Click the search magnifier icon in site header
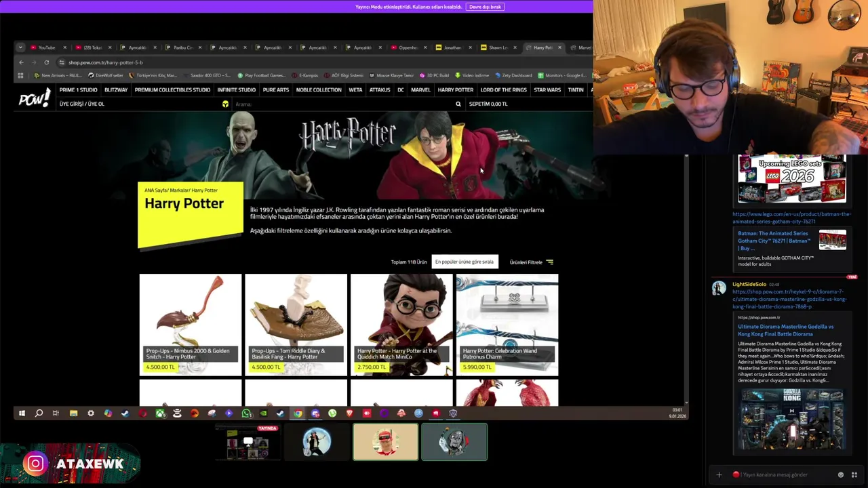Screen dimensions: 868x488 point(458,104)
